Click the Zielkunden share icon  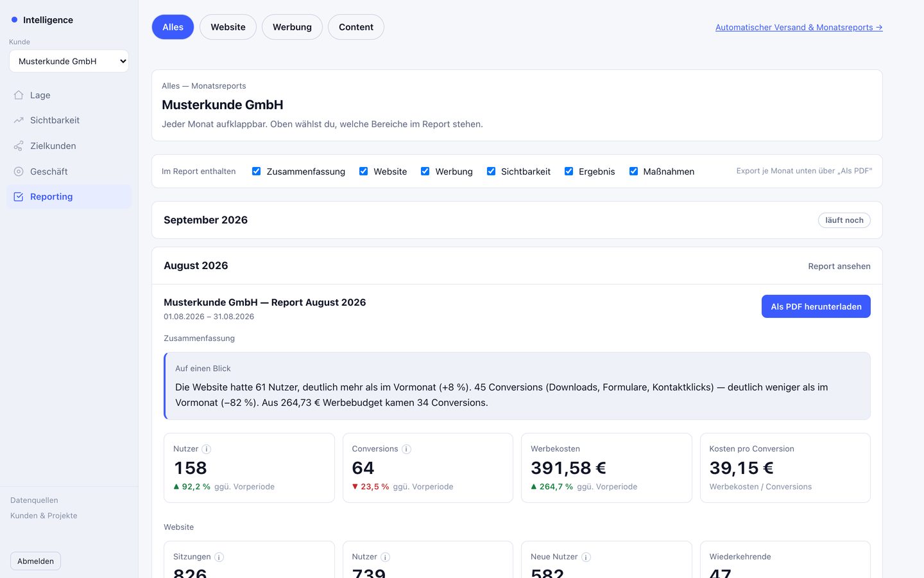(x=19, y=146)
